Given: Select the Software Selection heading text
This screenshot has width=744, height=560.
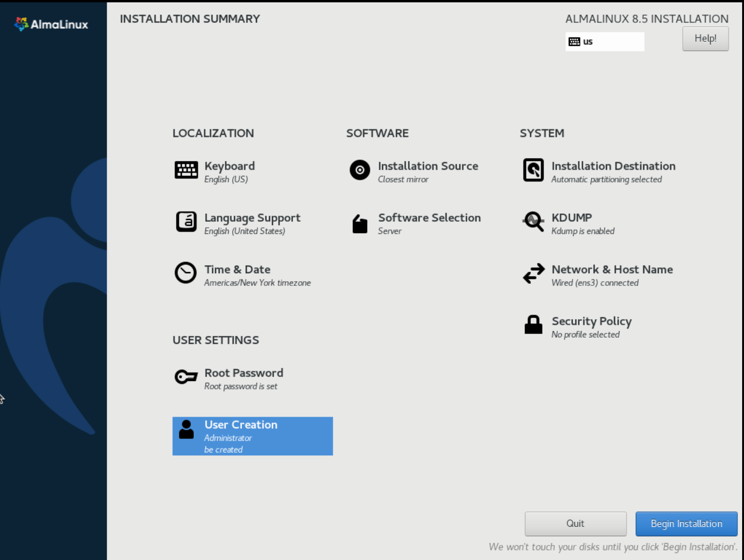Looking at the screenshot, I should (x=429, y=218).
